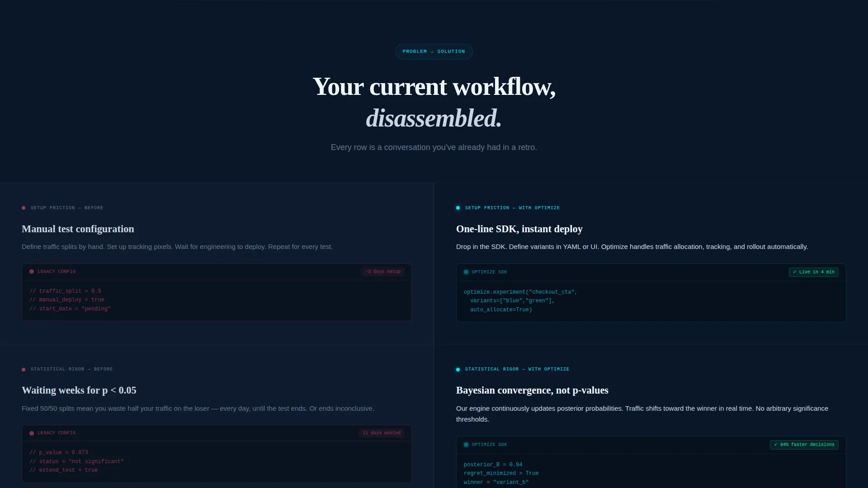Click the 'Manual test configuration' heading
This screenshot has height=488, width=868.
click(x=78, y=229)
